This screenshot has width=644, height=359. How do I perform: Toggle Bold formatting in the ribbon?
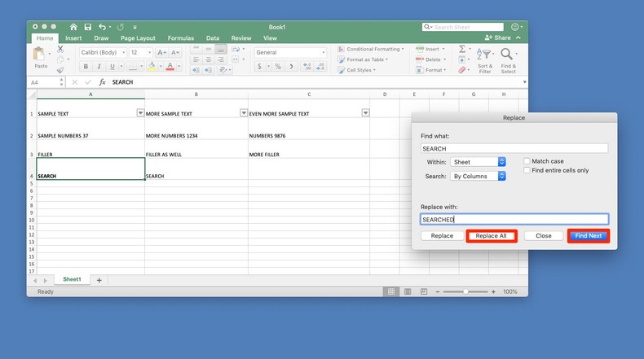point(86,67)
